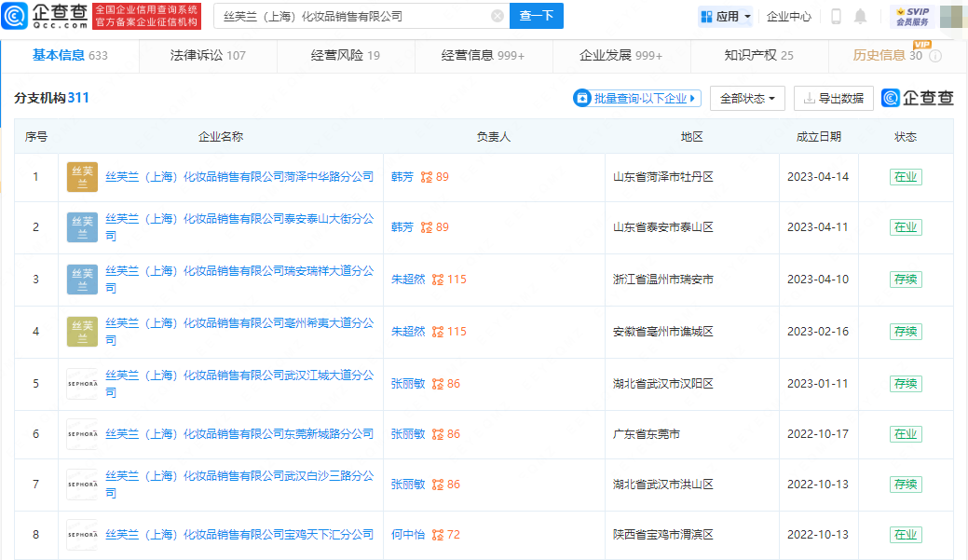Click info icon next to 历史信息 tab
The image size is (968, 560).
pyautogui.click(x=935, y=56)
